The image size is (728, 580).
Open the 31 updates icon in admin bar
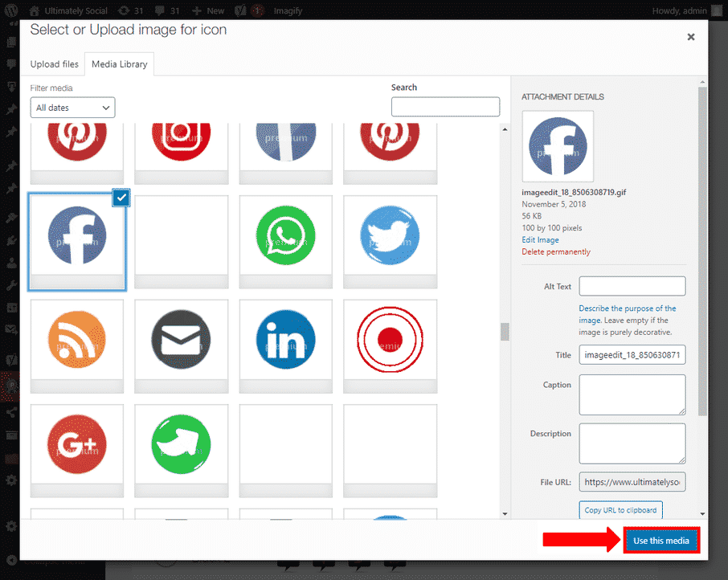coord(130,10)
